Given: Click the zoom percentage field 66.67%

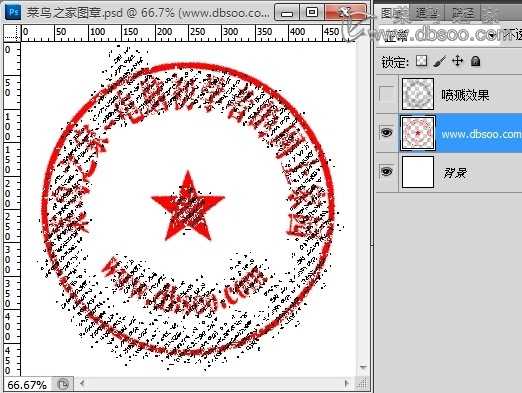Looking at the screenshot, I should point(27,385).
